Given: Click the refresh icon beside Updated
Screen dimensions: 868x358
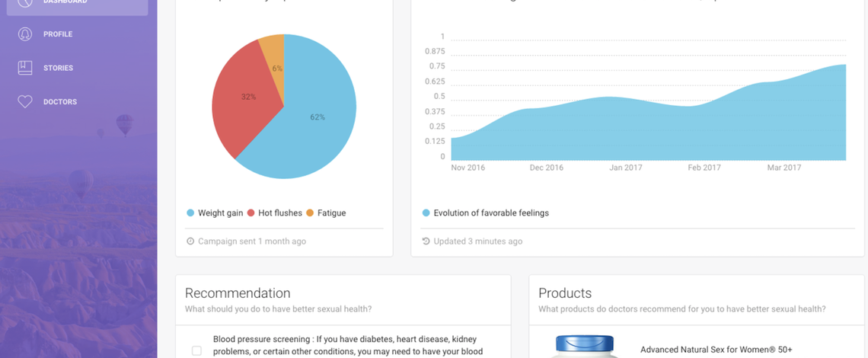Looking at the screenshot, I should coord(426,241).
